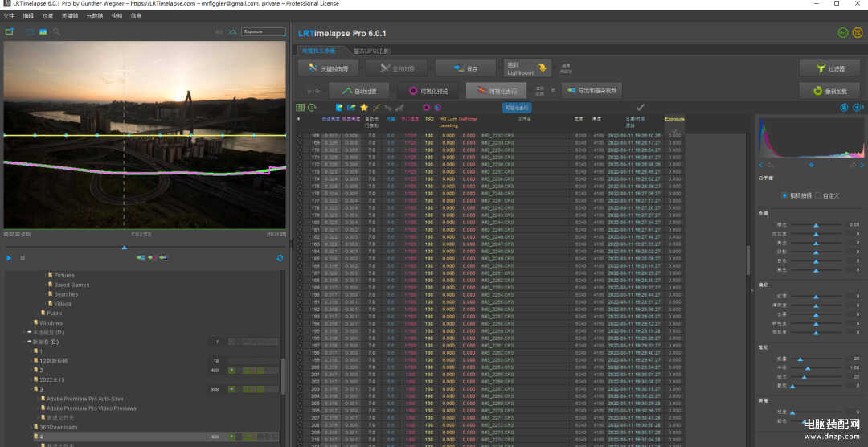The image size is (868, 447).
Task: Open the 编辑 menu
Action: [x=28, y=16]
